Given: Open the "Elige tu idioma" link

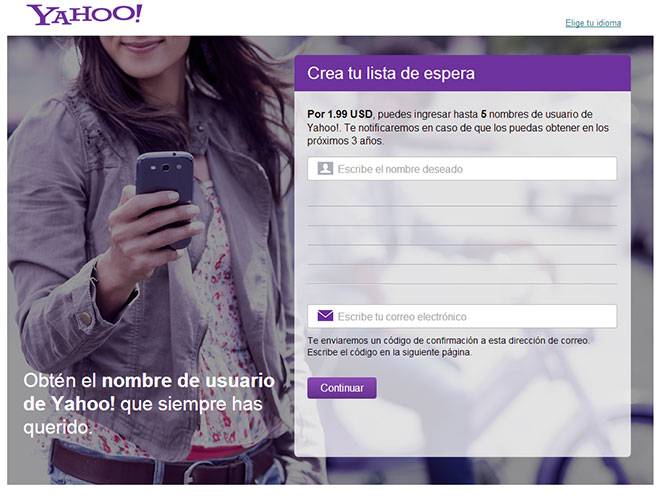Looking at the screenshot, I should click(x=593, y=23).
